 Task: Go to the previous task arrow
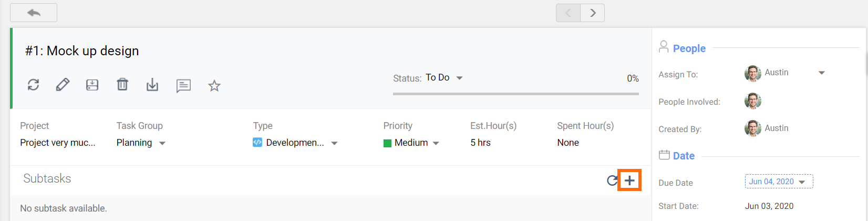tap(568, 13)
